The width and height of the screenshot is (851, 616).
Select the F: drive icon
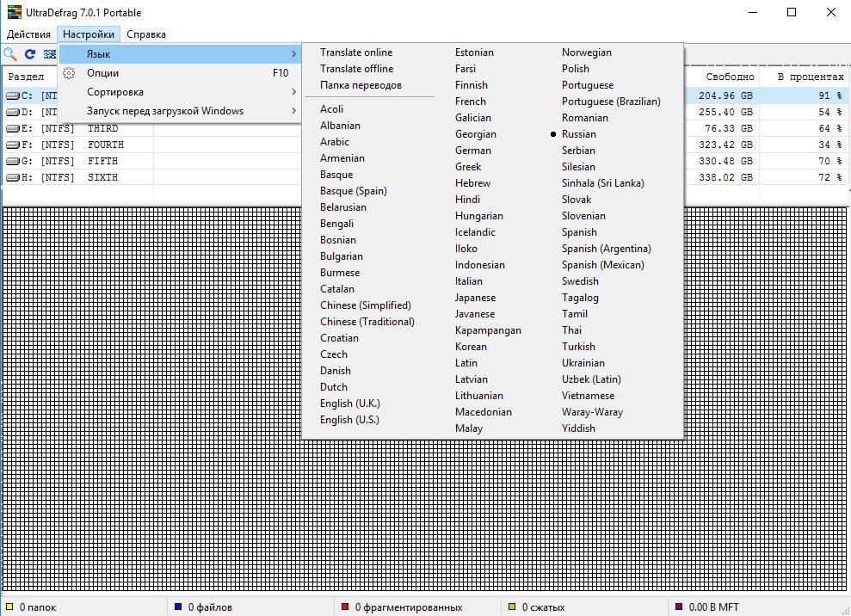click(13, 145)
